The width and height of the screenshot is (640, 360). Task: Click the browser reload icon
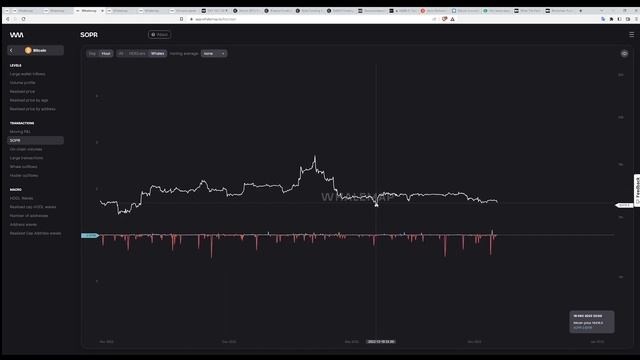[x=23, y=19]
